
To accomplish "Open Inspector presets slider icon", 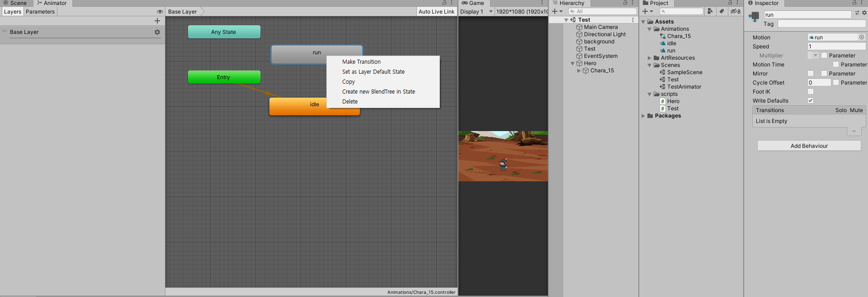I will pyautogui.click(x=857, y=13).
